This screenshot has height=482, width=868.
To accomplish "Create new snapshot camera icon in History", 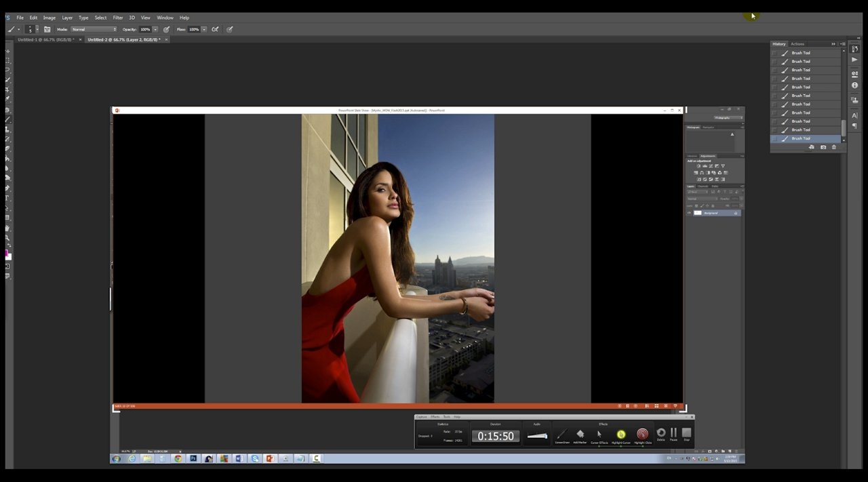I will click(823, 147).
